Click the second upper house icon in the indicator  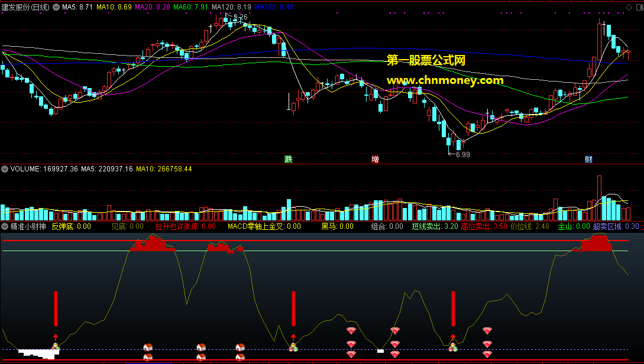pos(201,347)
